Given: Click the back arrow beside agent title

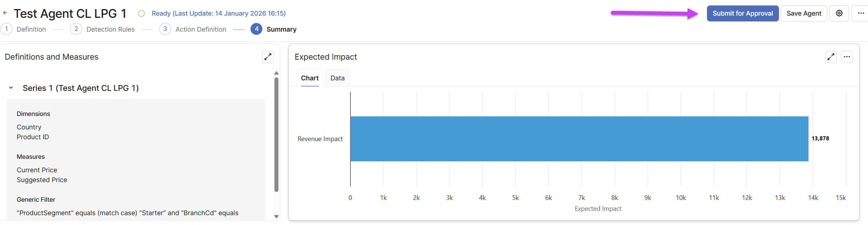Looking at the screenshot, I should (5, 13).
